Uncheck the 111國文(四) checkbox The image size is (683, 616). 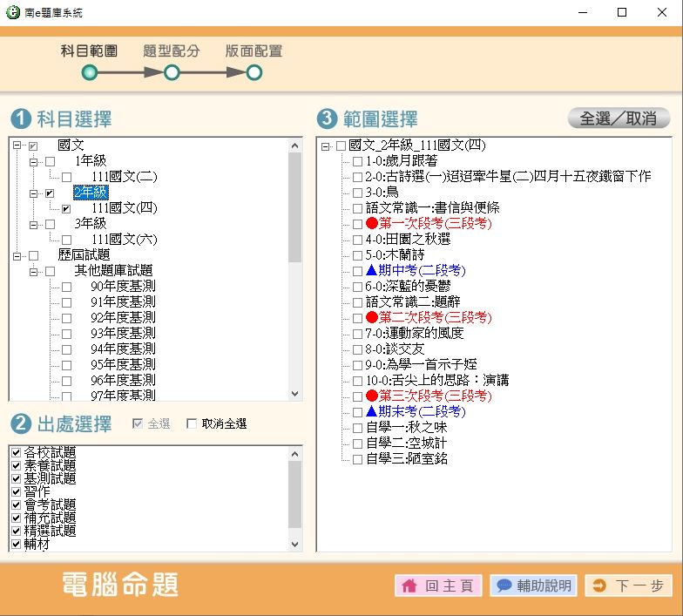(x=66, y=209)
